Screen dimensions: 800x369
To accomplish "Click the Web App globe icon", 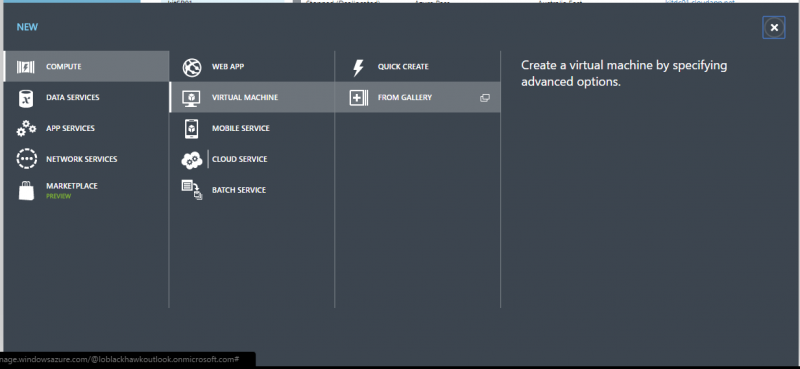I will (x=192, y=67).
